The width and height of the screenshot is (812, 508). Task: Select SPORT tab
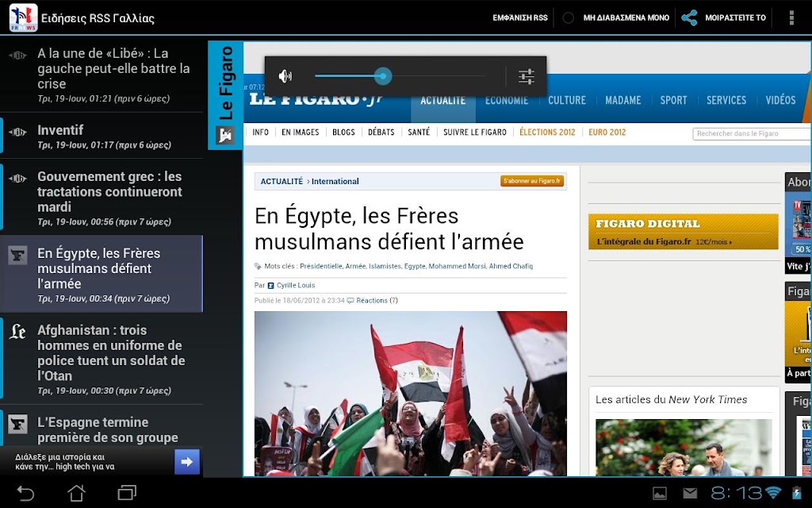point(673,100)
